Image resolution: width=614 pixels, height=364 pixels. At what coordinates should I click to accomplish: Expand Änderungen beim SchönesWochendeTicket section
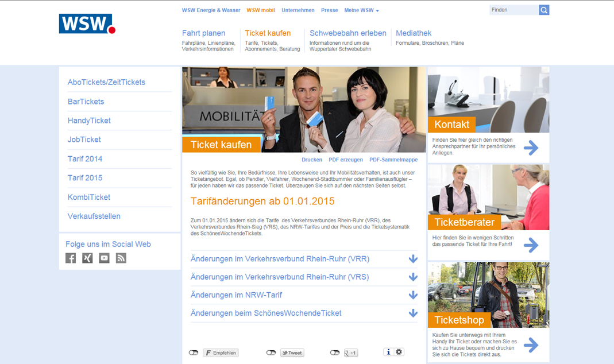click(304, 313)
